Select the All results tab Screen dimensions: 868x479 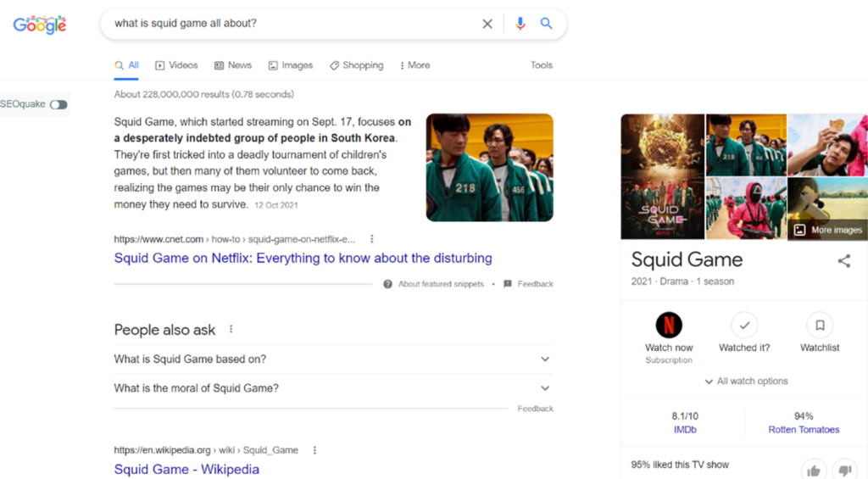(x=127, y=65)
